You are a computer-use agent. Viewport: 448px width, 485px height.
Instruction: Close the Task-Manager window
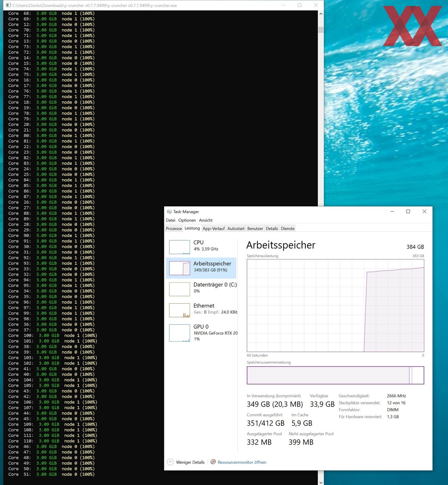[x=424, y=211]
